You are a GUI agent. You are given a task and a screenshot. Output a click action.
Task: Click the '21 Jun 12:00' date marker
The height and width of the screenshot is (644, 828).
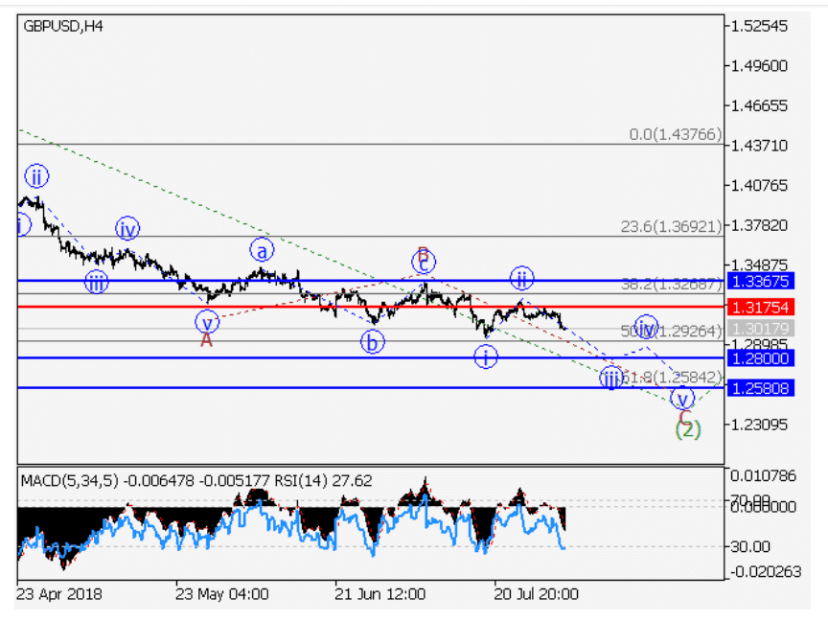[380, 594]
